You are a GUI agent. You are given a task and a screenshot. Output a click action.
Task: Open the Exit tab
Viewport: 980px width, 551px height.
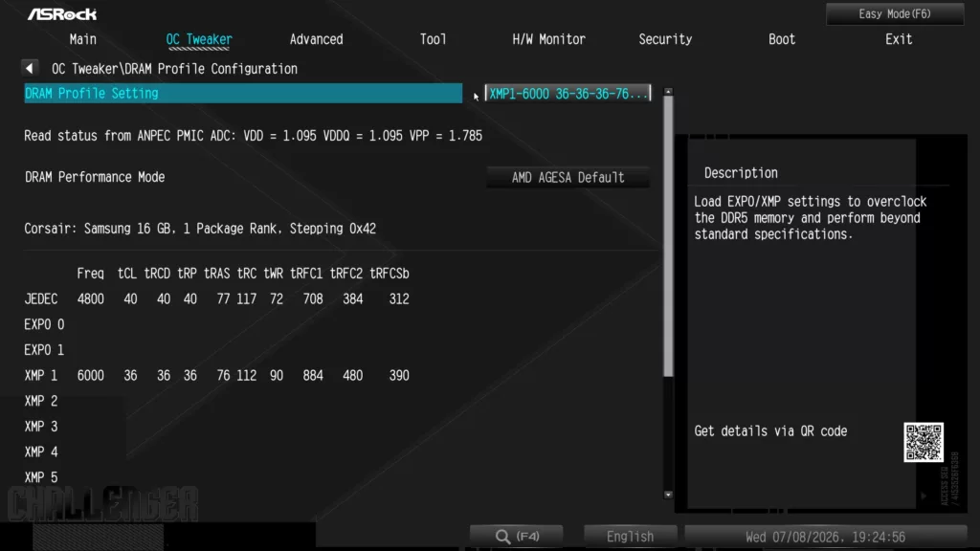899,39
